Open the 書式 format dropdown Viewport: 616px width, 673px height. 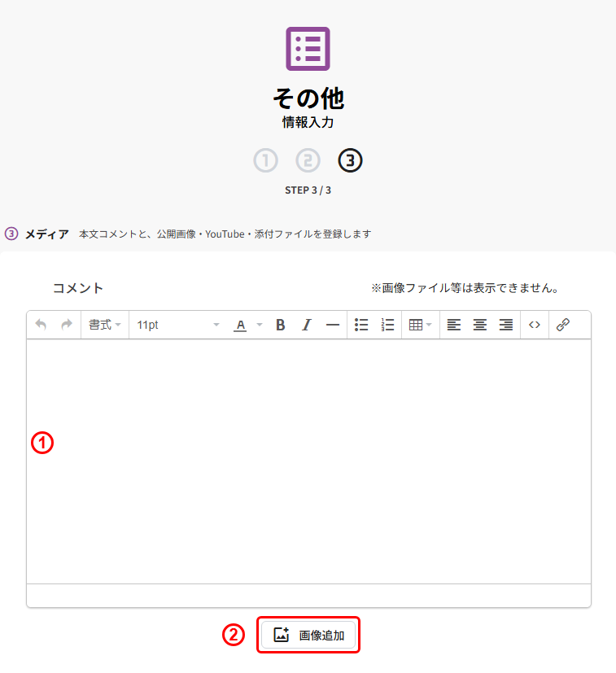[x=105, y=325]
